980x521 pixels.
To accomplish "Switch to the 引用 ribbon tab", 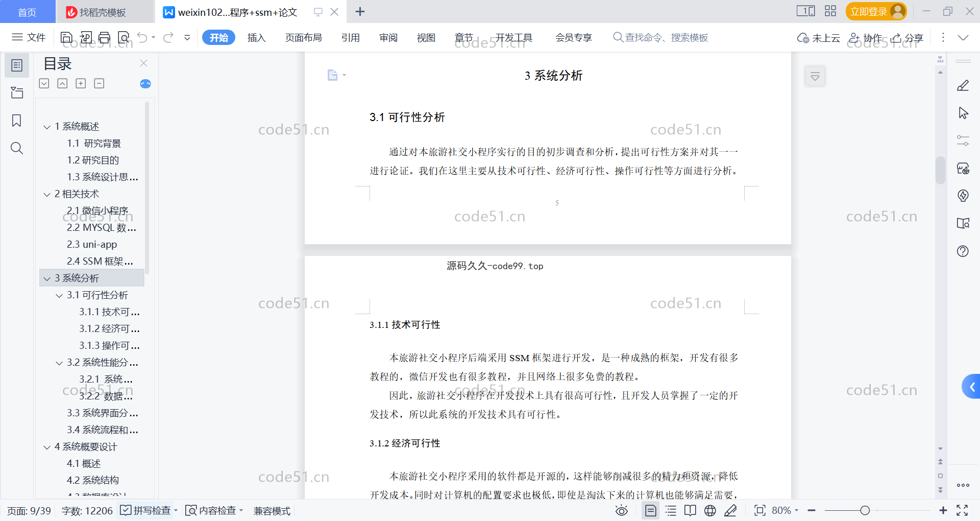I will point(350,37).
